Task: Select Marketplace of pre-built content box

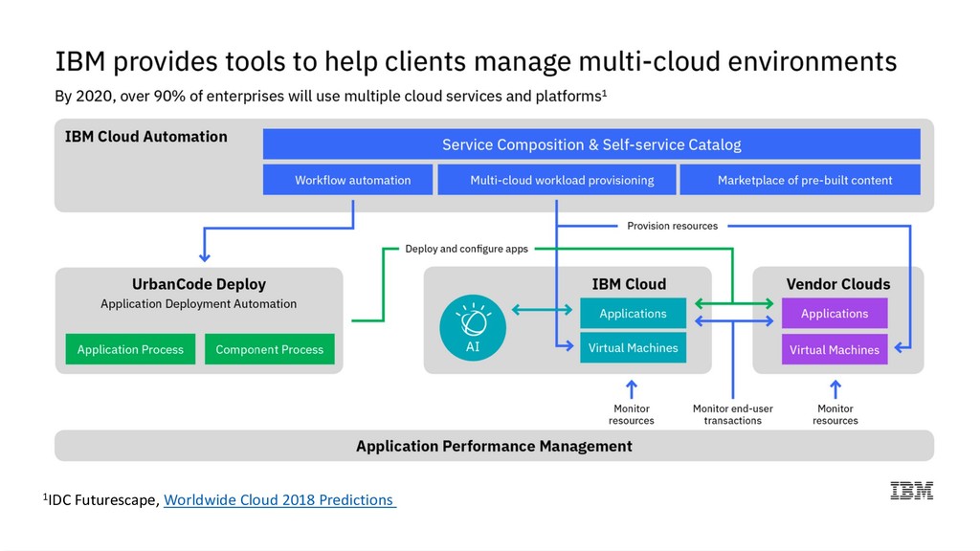Action: click(800, 180)
